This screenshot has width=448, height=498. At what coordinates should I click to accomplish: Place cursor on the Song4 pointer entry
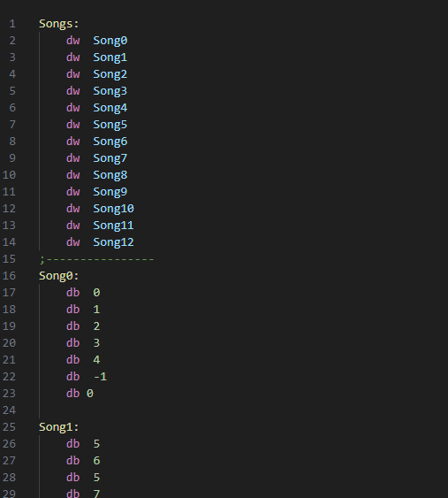(110, 108)
